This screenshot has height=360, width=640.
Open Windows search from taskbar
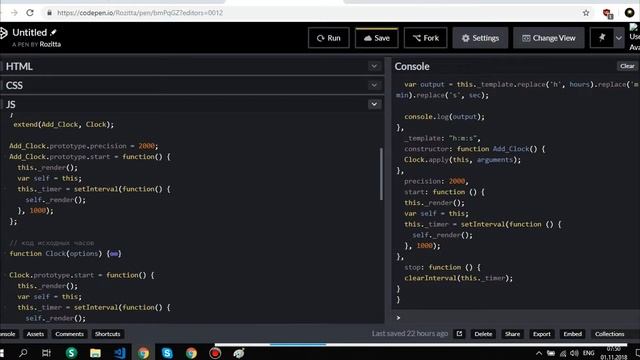coord(23,353)
